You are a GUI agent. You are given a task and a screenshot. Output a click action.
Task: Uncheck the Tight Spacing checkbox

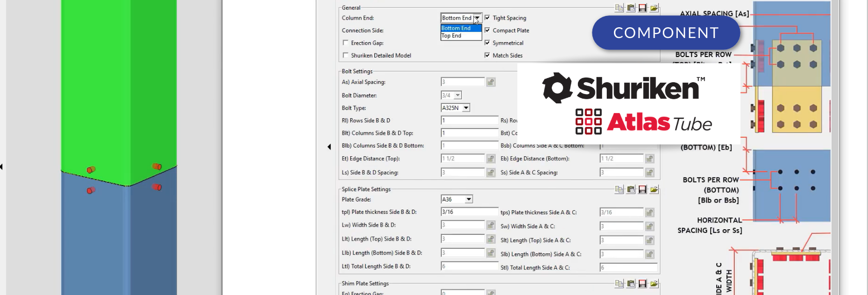tap(487, 18)
